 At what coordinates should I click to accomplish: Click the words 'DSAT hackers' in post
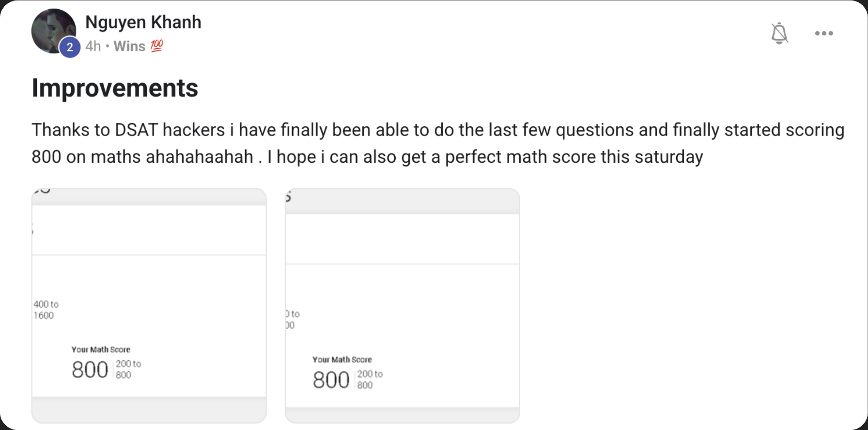coord(170,130)
